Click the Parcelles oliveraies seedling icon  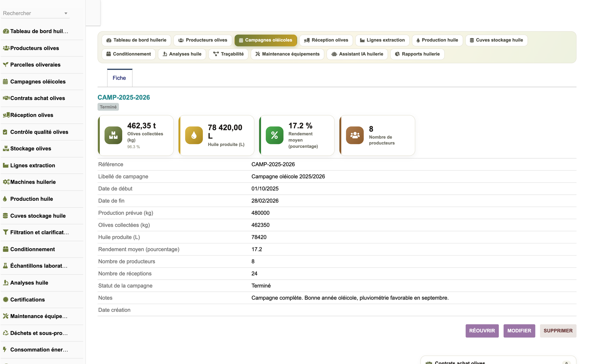click(x=5, y=65)
